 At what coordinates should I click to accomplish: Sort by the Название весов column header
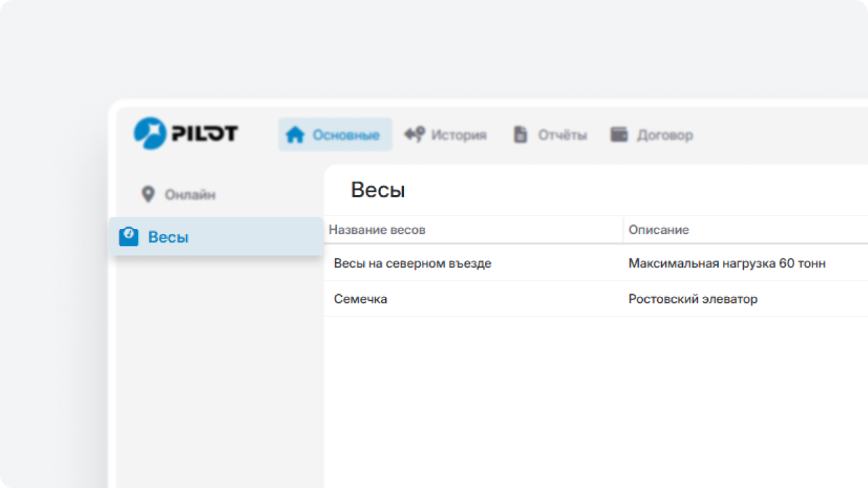[x=377, y=230]
